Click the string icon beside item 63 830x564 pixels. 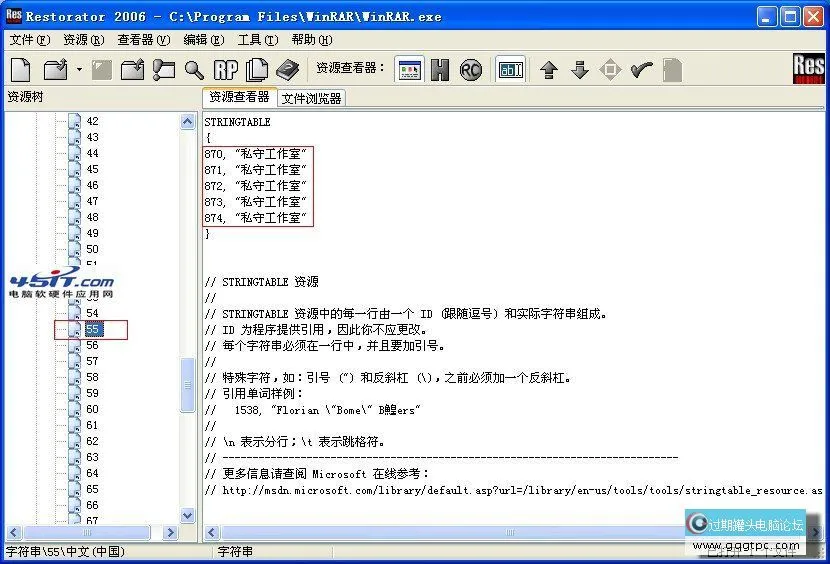(75, 457)
